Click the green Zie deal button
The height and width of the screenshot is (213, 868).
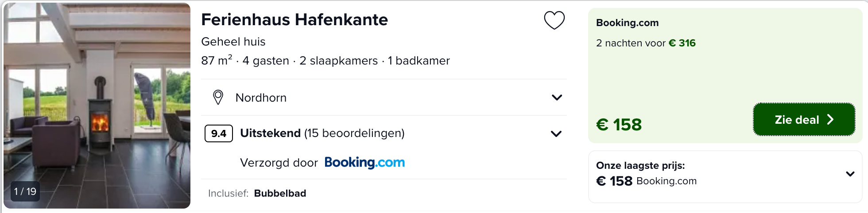pyautogui.click(x=804, y=119)
